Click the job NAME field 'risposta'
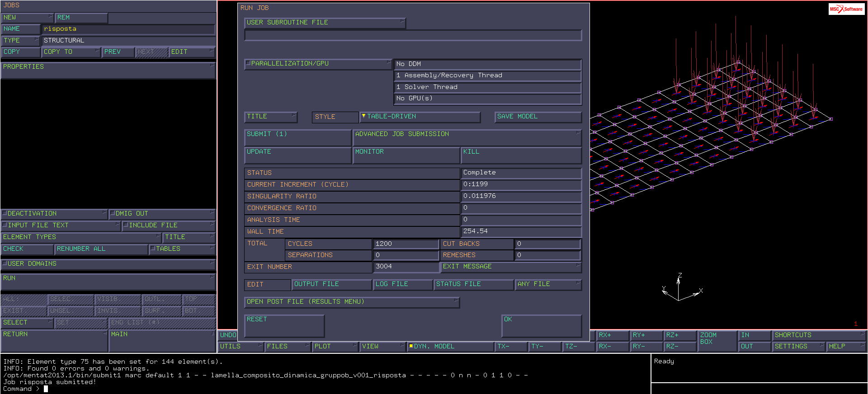The height and width of the screenshot is (394, 868). click(x=128, y=29)
